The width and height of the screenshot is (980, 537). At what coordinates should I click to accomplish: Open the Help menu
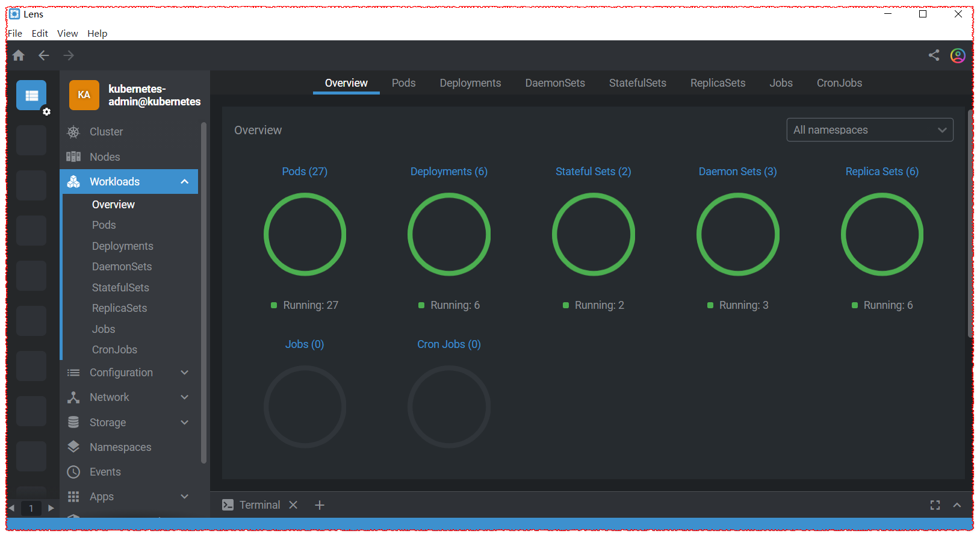98,34
